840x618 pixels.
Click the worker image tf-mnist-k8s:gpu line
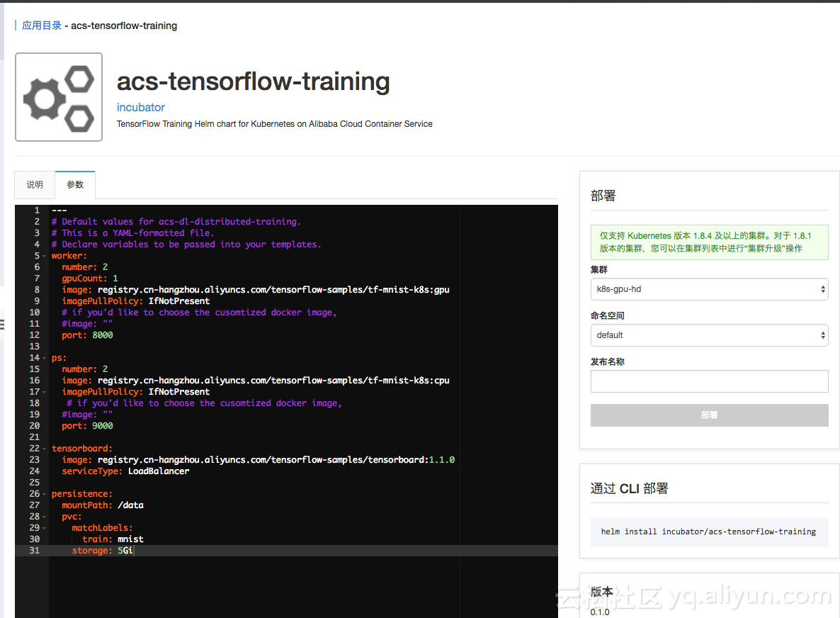(256, 289)
